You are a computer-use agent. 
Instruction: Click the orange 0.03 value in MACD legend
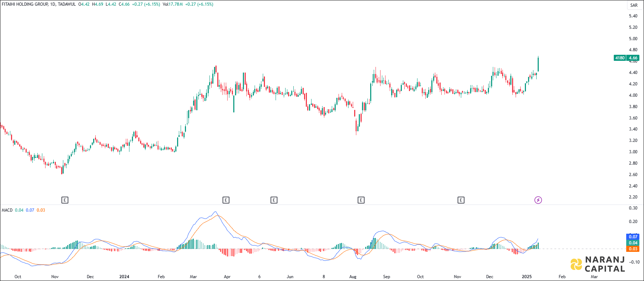pos(41,210)
